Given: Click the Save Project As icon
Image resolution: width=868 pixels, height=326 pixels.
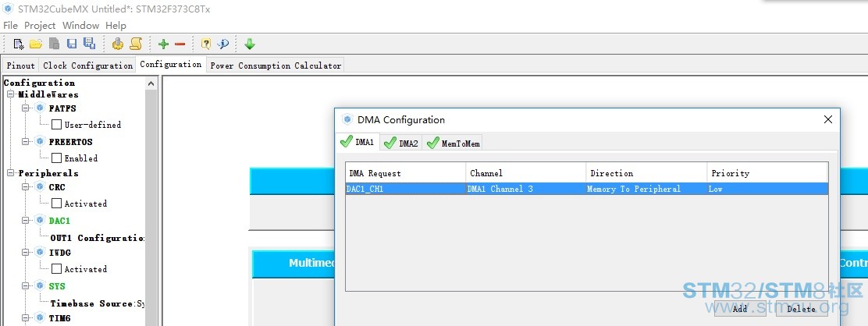Looking at the screenshot, I should click(x=89, y=44).
